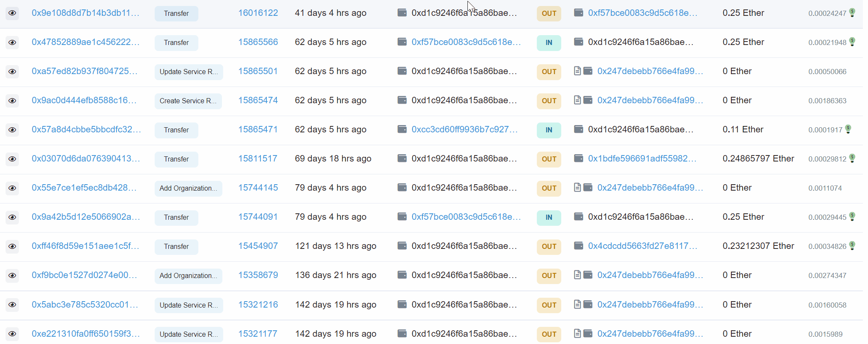Image resolution: width=868 pixels, height=344 pixels.
Task: Select value 0.23212307 Ether
Action: pos(758,246)
